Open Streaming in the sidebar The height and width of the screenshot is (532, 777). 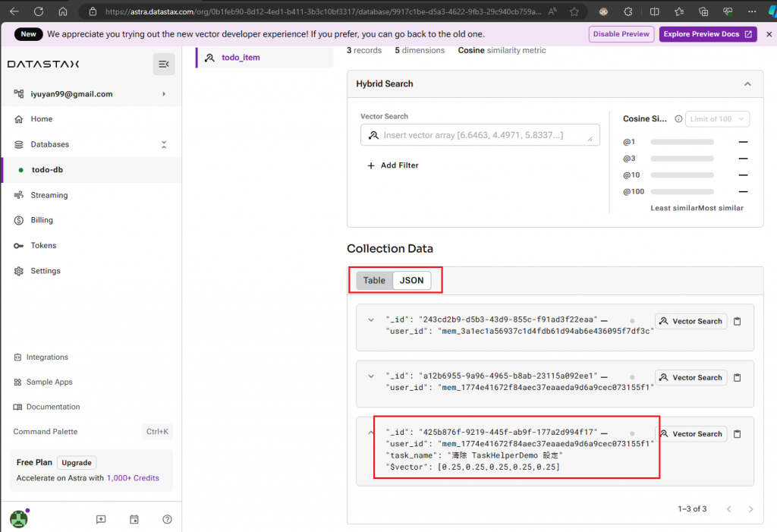pos(49,195)
